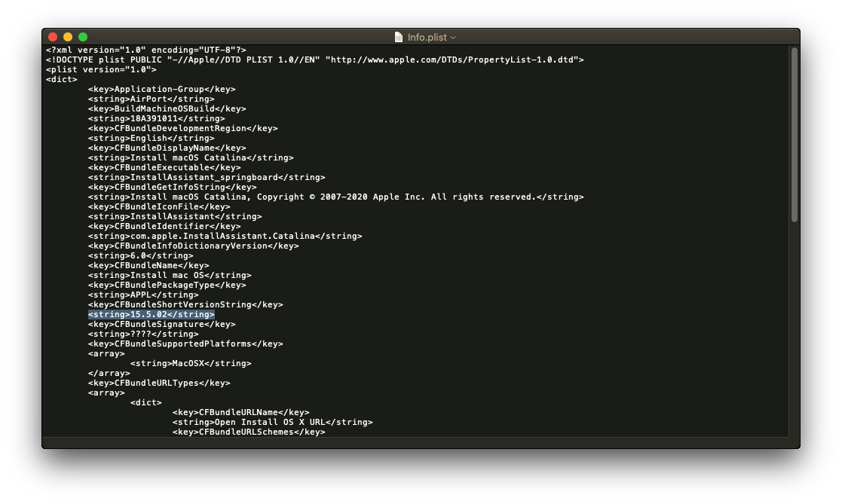Click the CFBundleName key line
842x504 pixels.
pos(148,266)
